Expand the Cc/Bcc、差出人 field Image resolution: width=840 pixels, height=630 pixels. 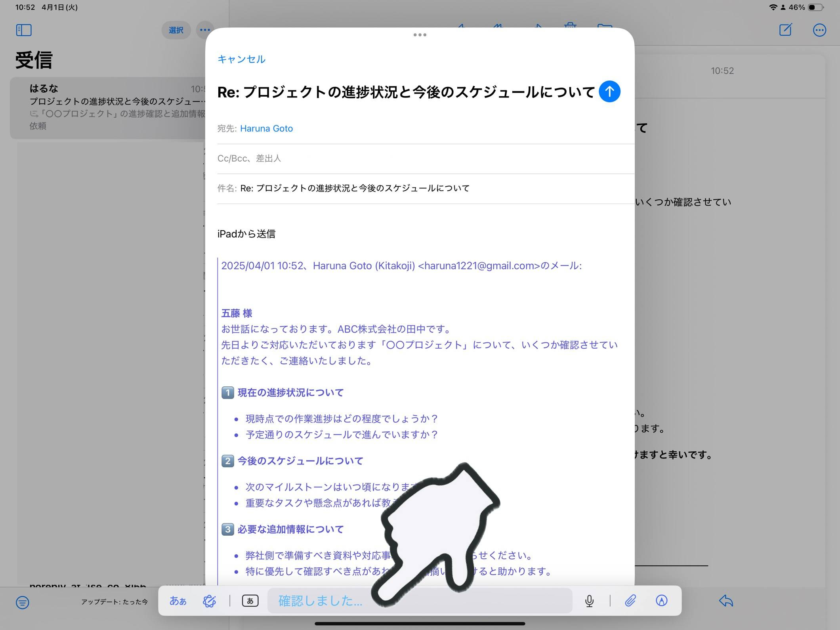249,158
